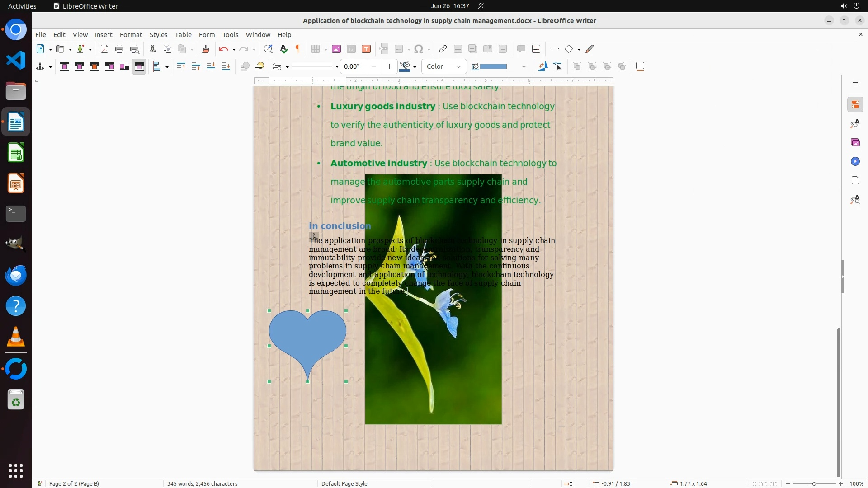
Task: Open the Styles menu
Action: pos(158,34)
